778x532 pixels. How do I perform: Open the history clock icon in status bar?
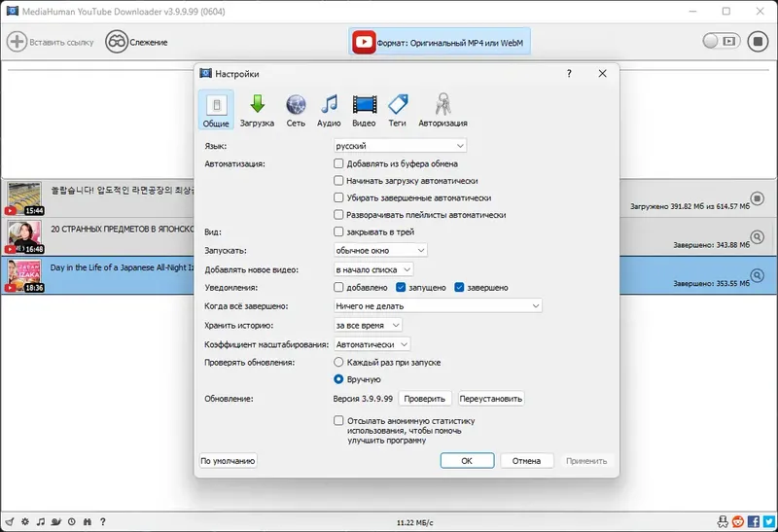pyautogui.click(x=72, y=521)
